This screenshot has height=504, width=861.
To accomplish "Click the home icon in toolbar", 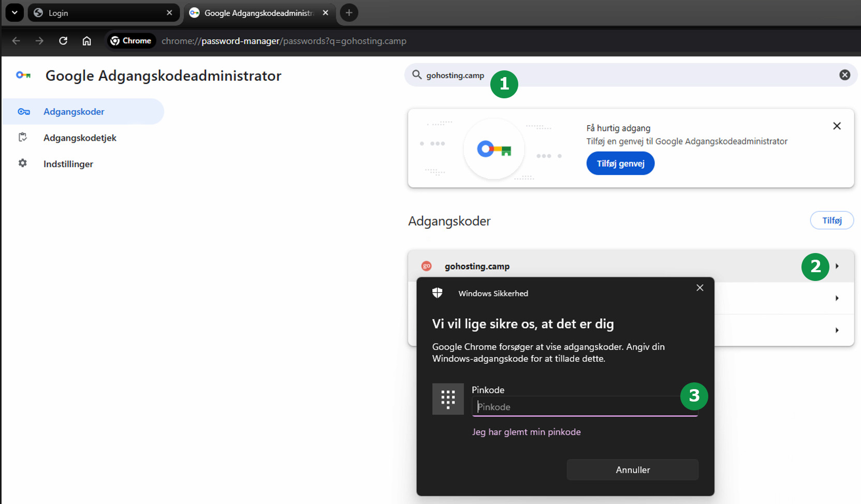I will pyautogui.click(x=87, y=41).
